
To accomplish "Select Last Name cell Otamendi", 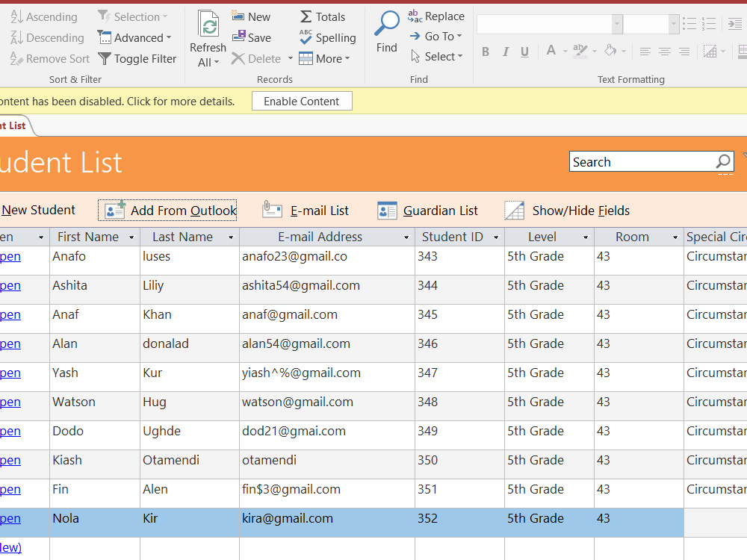I will click(x=190, y=464).
